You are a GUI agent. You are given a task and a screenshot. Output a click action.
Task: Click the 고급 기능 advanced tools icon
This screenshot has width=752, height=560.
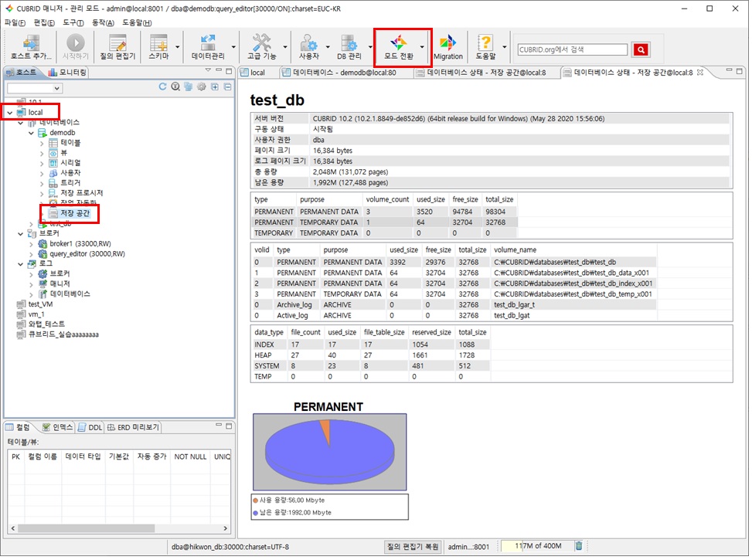261,47
